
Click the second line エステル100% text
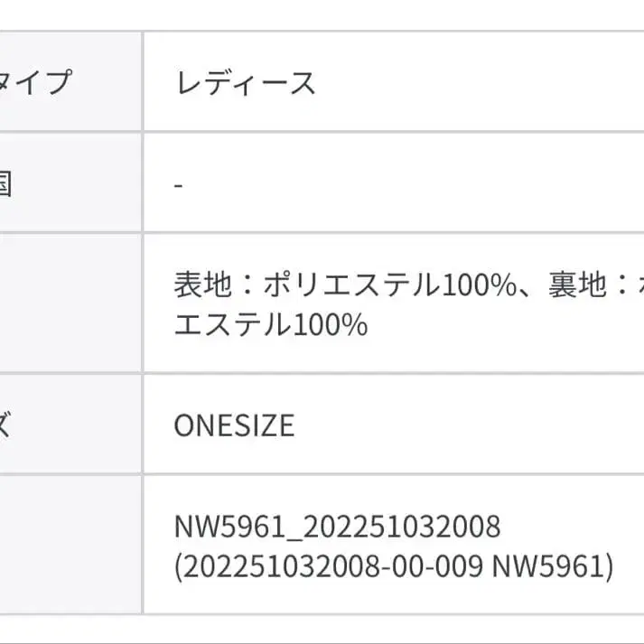tap(271, 324)
